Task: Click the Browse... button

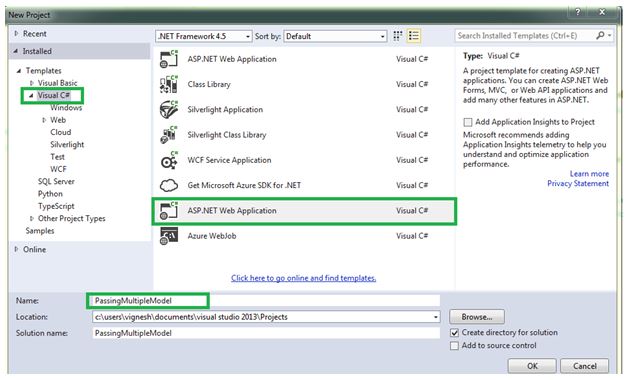Action: tap(477, 317)
